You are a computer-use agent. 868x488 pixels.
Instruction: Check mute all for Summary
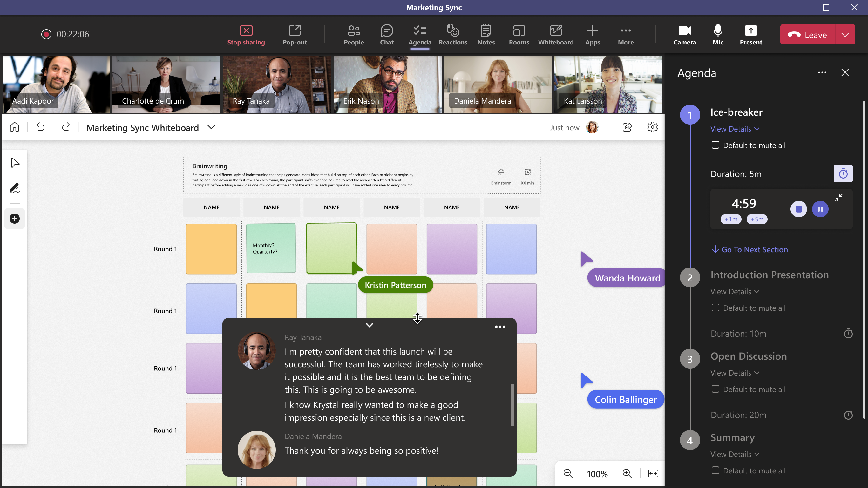tap(715, 470)
